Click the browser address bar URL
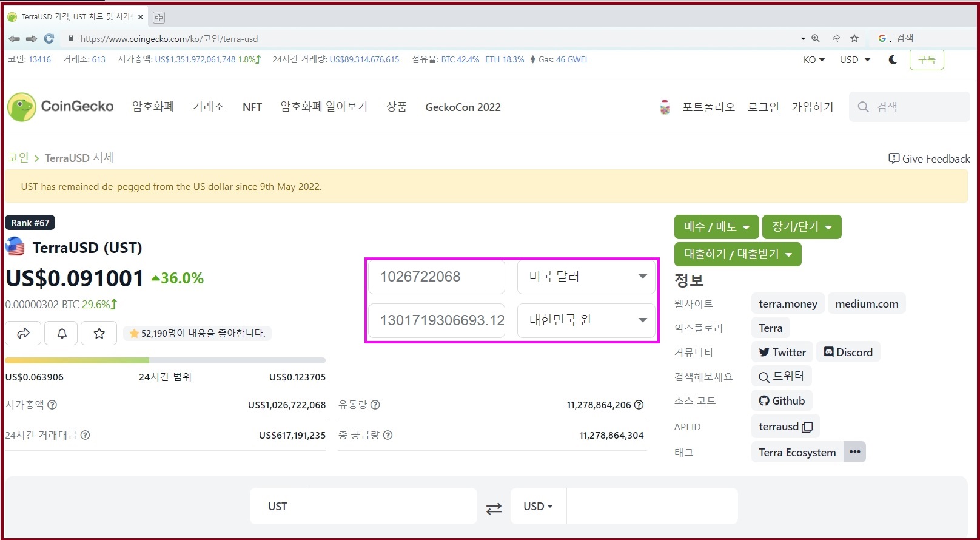The height and width of the screenshot is (540, 980). [x=169, y=39]
